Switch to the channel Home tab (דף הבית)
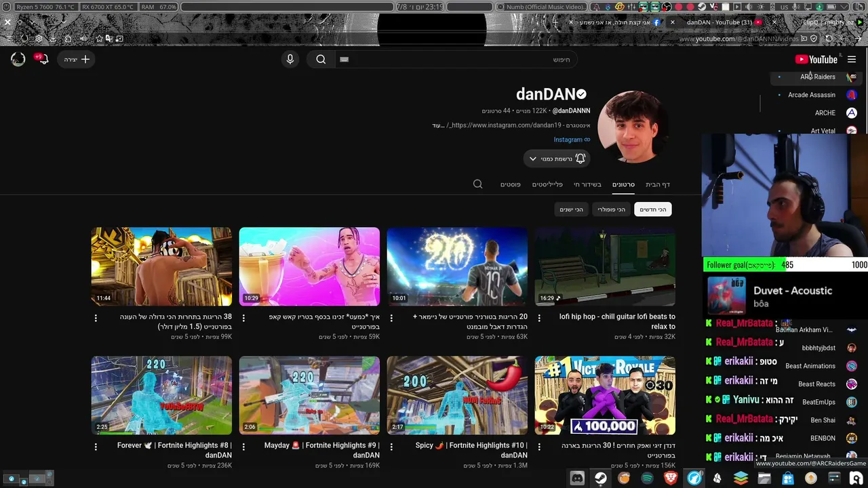This screenshot has width=868, height=488. (658, 184)
